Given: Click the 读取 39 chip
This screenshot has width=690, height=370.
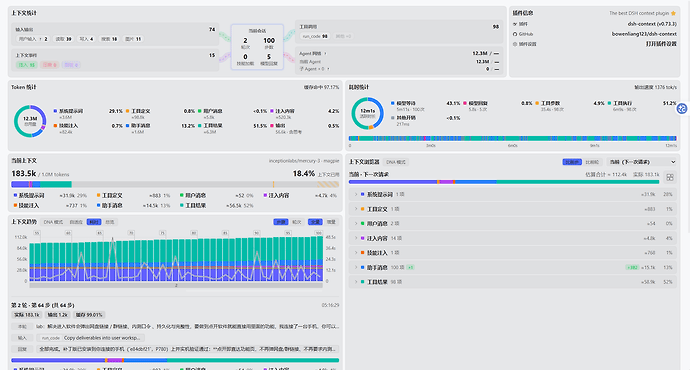Looking at the screenshot, I should (x=64, y=39).
